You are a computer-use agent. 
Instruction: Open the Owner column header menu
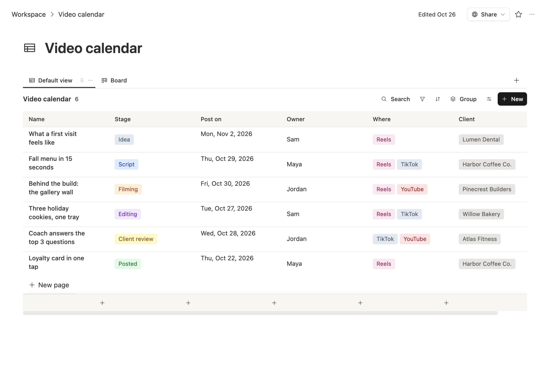[295, 119]
